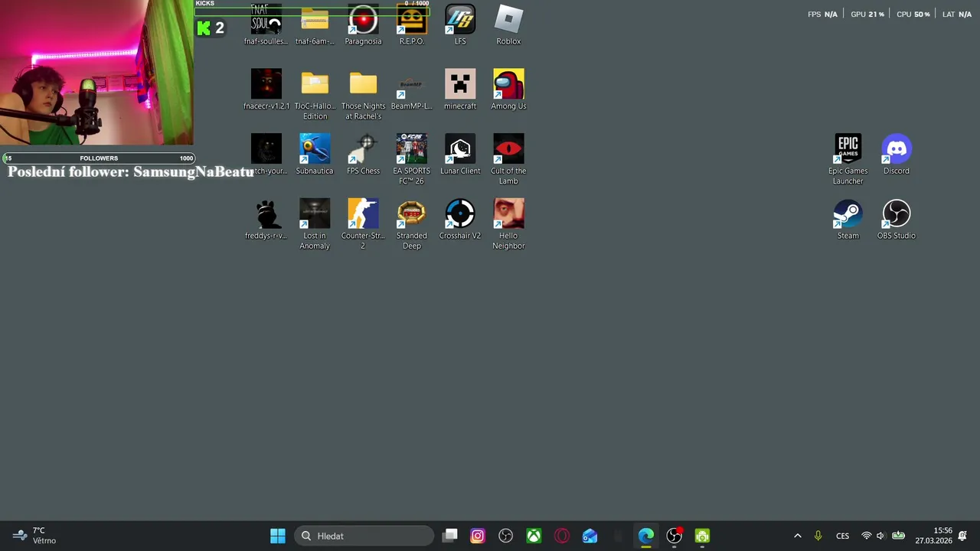The width and height of the screenshot is (980, 551).
Task: Open the green Android taskbar app
Action: pyautogui.click(x=702, y=536)
